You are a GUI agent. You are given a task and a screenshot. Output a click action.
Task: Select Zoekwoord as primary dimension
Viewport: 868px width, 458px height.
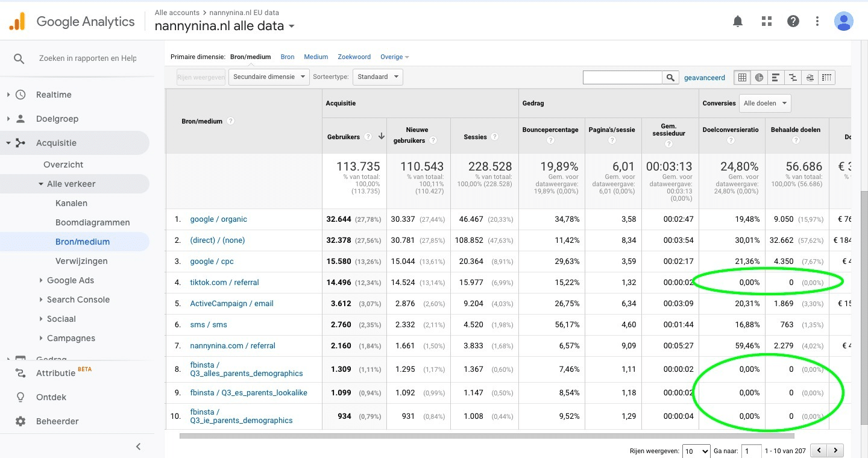354,56
